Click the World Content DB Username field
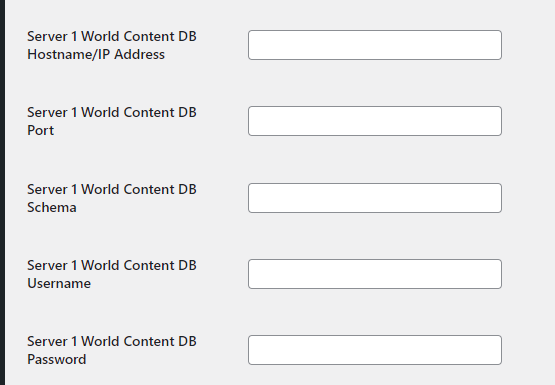Image resolution: width=555 pixels, height=385 pixels. pyautogui.click(x=375, y=274)
